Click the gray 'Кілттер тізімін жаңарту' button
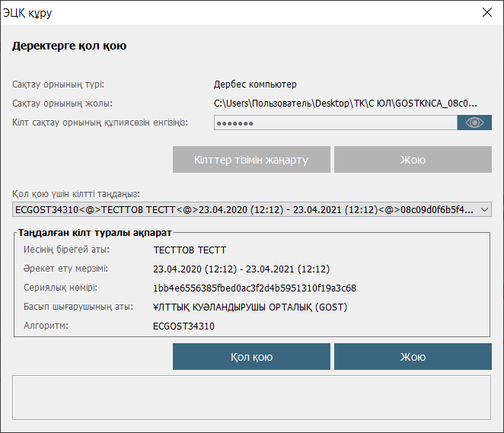 [251, 160]
